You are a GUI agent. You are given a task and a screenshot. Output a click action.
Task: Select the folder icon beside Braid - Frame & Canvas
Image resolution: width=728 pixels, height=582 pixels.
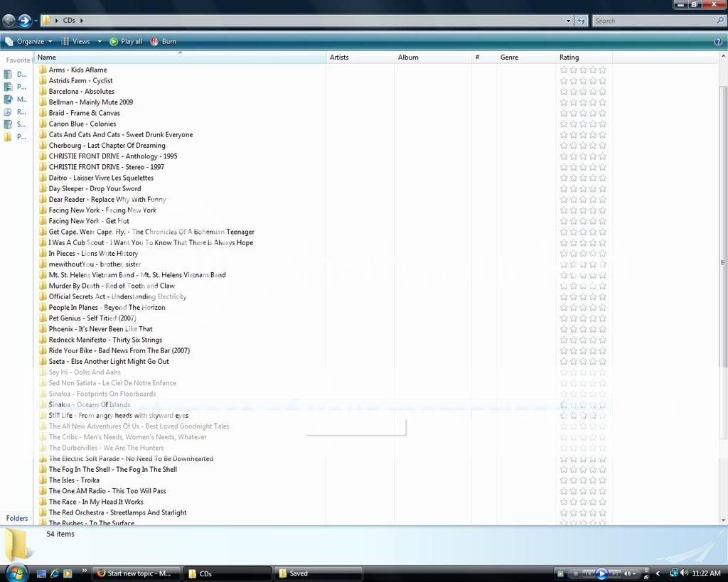tap(43, 113)
